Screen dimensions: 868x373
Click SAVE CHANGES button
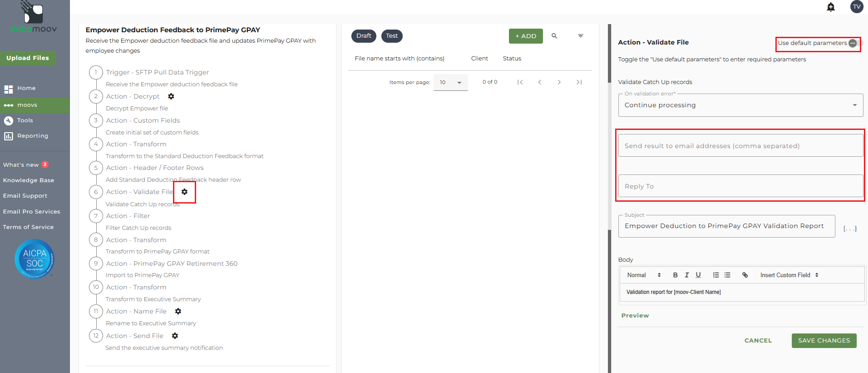[x=824, y=341]
